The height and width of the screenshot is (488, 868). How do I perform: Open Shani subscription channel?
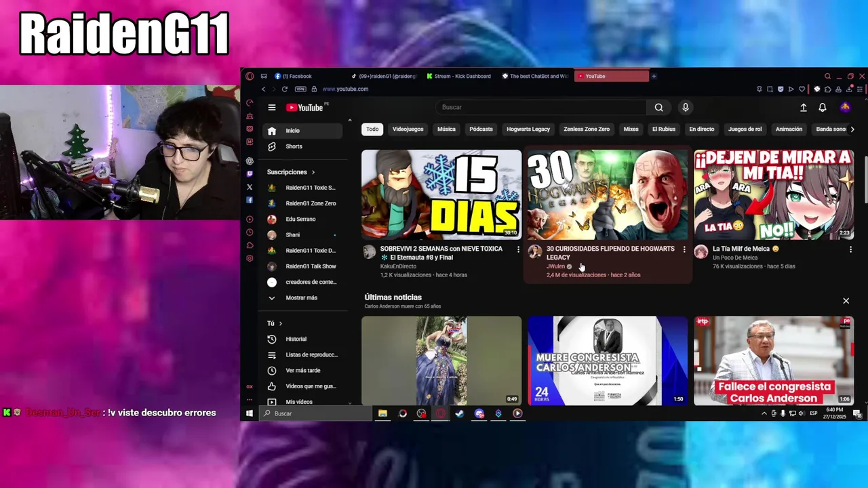(x=302, y=235)
